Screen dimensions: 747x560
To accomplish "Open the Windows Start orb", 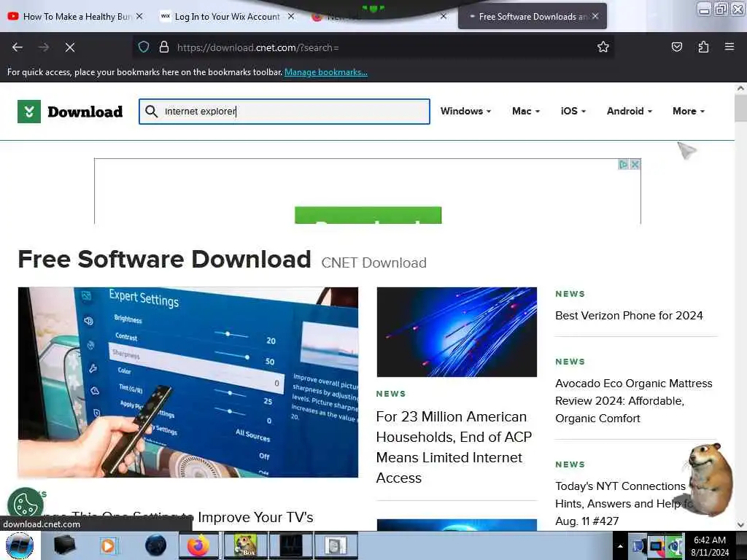I will pyautogui.click(x=20, y=545).
